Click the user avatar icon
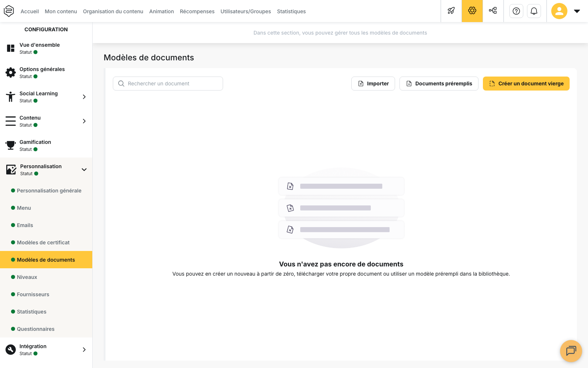Image resolution: width=588 pixels, height=368 pixels. coord(559,11)
